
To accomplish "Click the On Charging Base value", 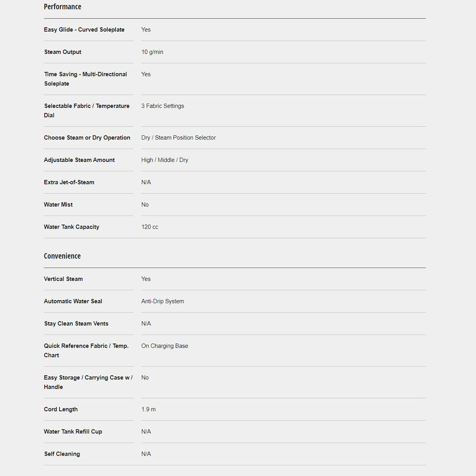I will tap(164, 346).
